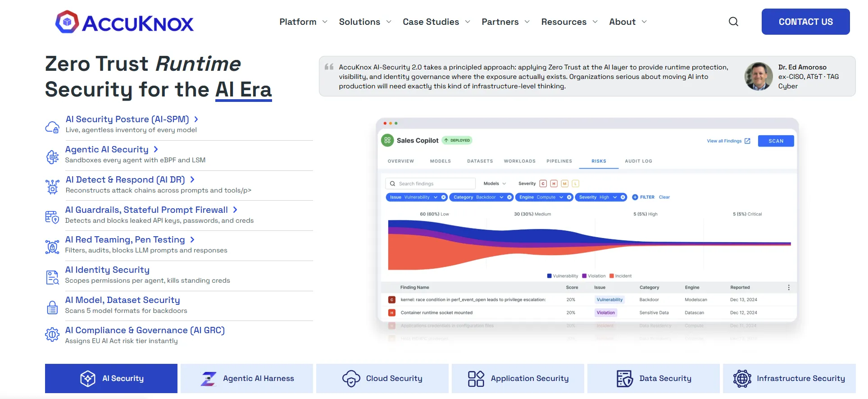Click the three-dot menu in findings table header
Screen dimensions: 868x399
pos(789,287)
